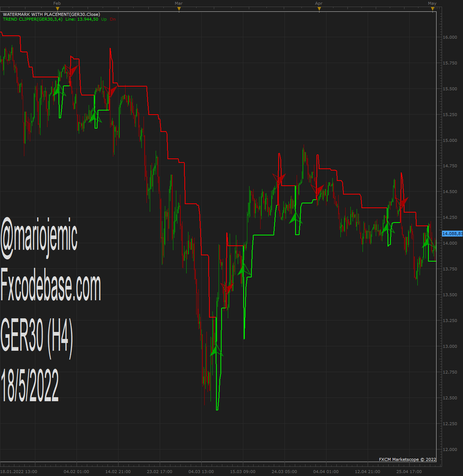Click the 15.000 price axis label

450,140
